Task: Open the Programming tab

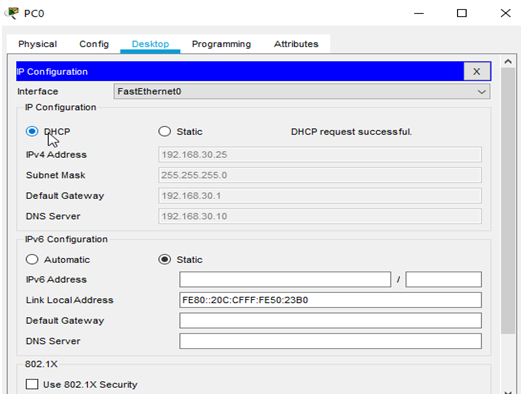Action: tap(221, 44)
